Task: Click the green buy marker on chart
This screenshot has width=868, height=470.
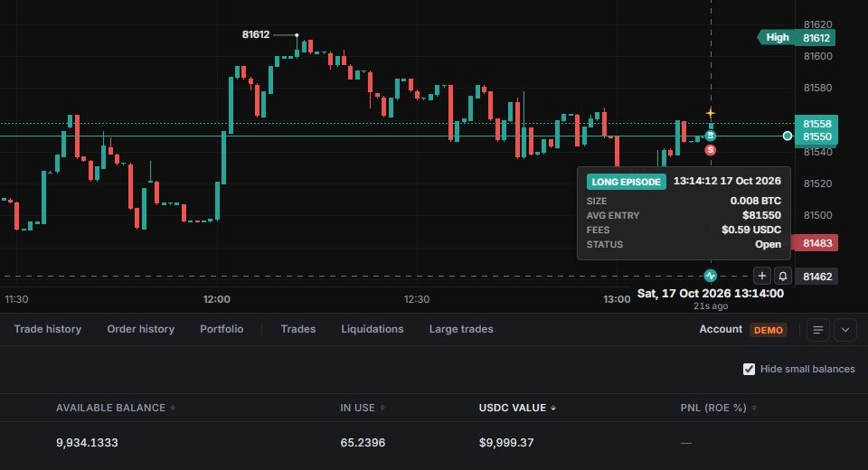Action: [x=711, y=136]
